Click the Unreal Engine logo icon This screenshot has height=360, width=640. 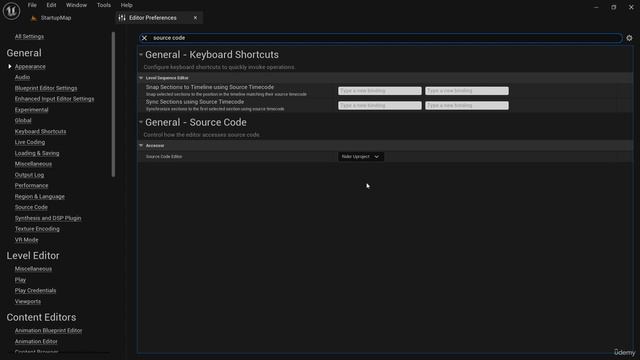coord(11,11)
